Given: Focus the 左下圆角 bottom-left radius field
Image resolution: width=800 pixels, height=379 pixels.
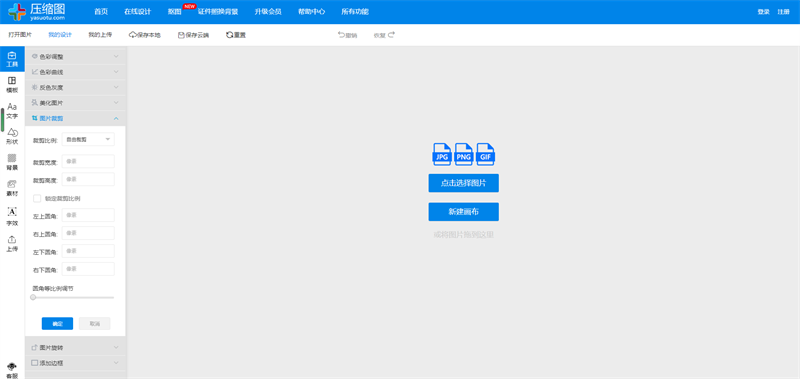Looking at the screenshot, I should 88,250.
